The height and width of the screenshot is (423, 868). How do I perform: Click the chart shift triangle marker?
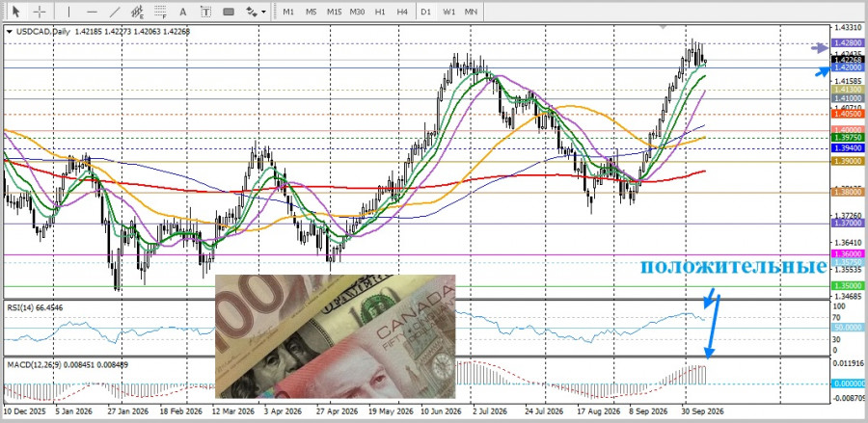[x=664, y=27]
